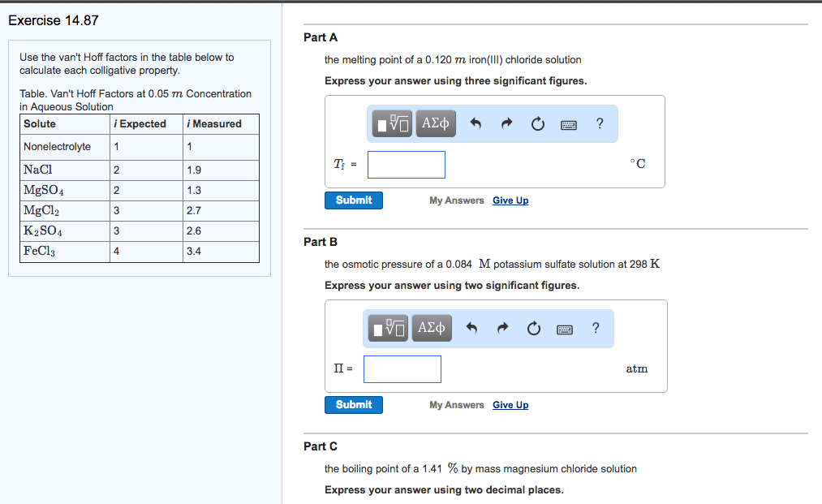Open the keyboard icon in Part B toolbar
Viewport: 822px width, 504px height.
coord(564,329)
